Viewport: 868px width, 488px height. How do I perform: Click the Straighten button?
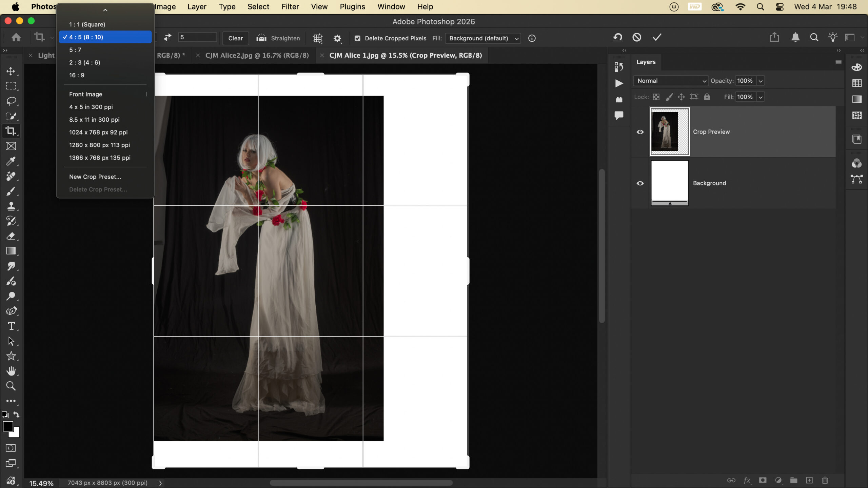pyautogui.click(x=278, y=38)
